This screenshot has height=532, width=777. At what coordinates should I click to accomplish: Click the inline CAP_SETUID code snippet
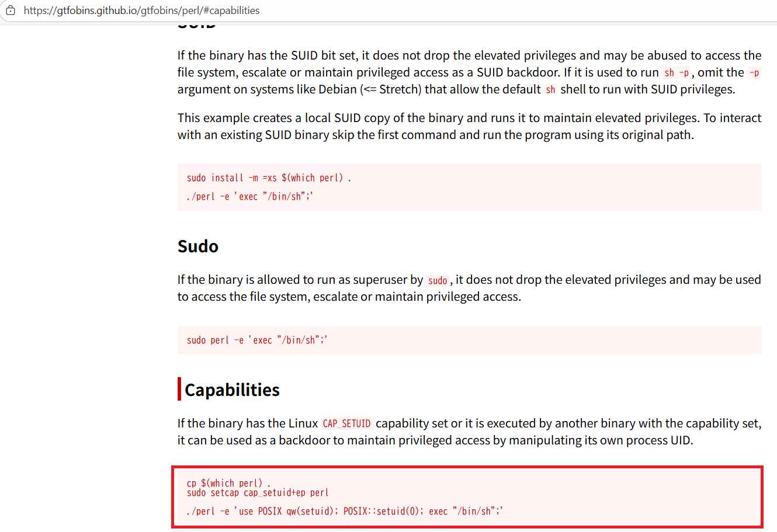point(346,423)
